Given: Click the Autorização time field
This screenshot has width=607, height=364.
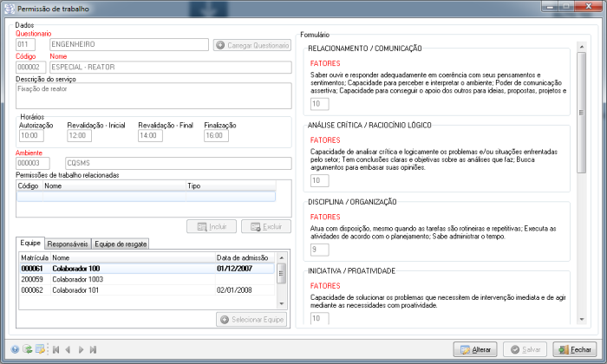Looking at the screenshot, I should tap(31, 135).
